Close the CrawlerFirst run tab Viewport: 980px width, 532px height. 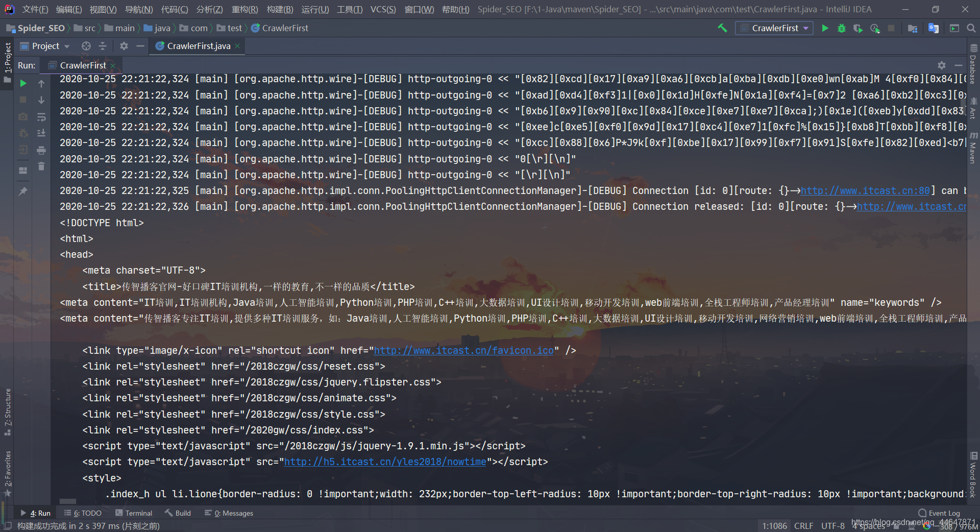tap(113, 65)
